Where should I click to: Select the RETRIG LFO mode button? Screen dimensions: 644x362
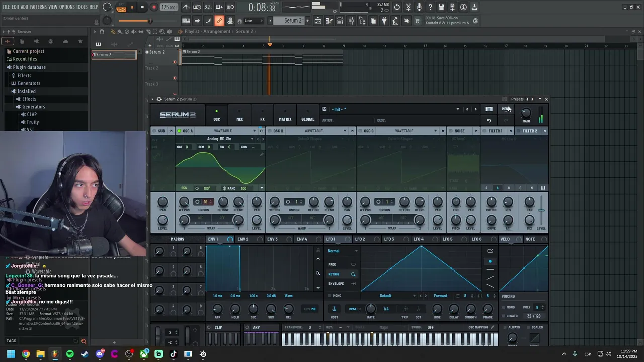click(x=342, y=274)
